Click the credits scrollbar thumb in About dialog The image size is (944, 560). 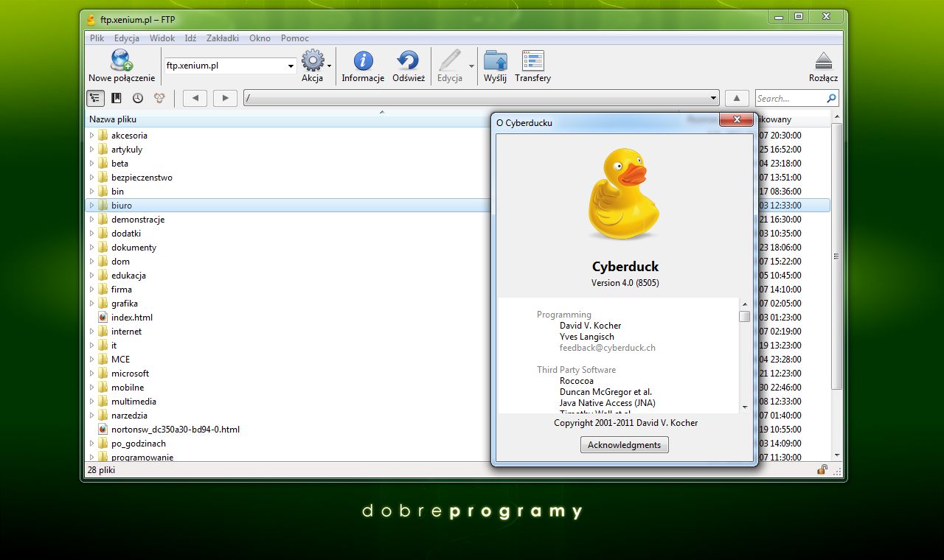tap(744, 316)
